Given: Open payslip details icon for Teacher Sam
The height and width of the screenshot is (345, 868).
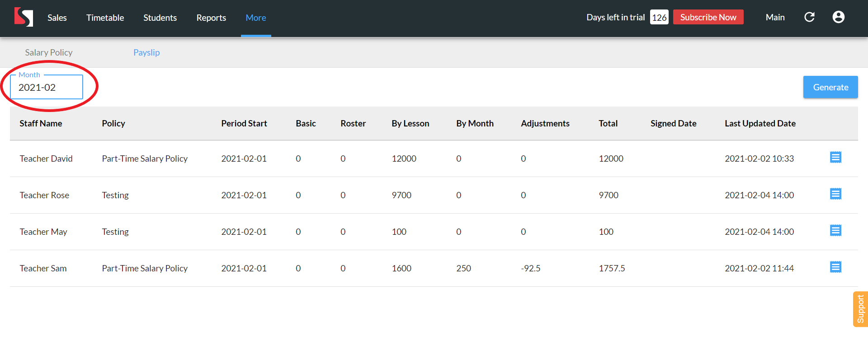Looking at the screenshot, I should point(835,267).
